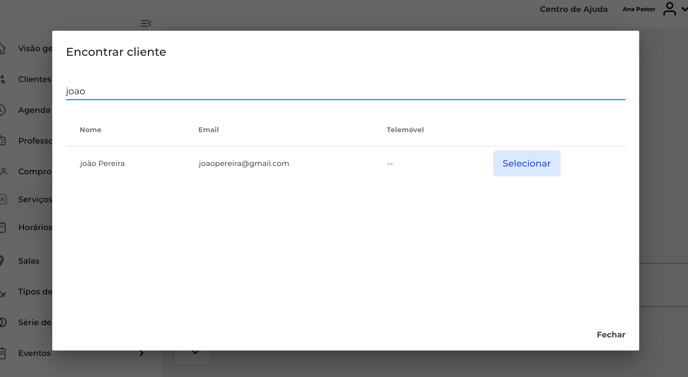Click the Encontrar cliente dialog title
The image size is (688, 377).
[x=116, y=52]
